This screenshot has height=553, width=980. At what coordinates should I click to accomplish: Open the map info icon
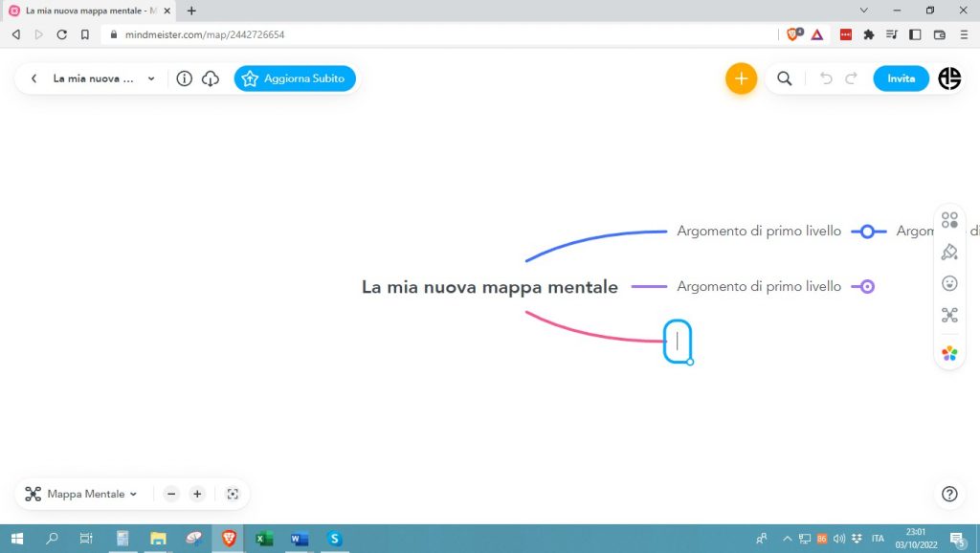(x=185, y=78)
